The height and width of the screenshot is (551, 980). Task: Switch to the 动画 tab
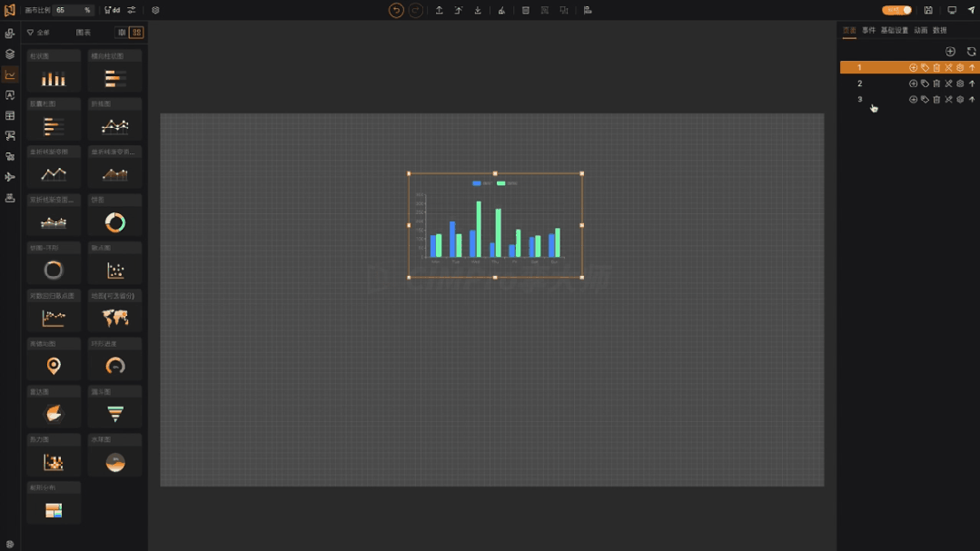921,30
